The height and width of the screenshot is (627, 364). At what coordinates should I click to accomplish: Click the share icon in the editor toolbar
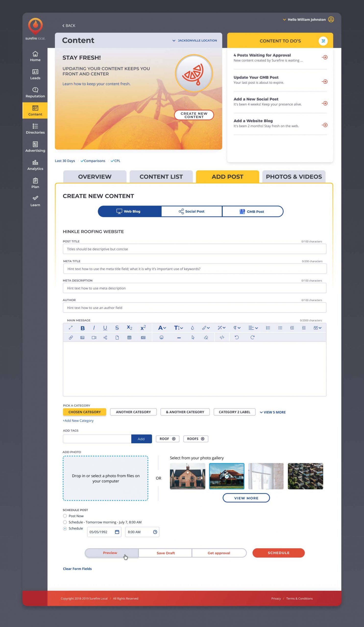105,338
